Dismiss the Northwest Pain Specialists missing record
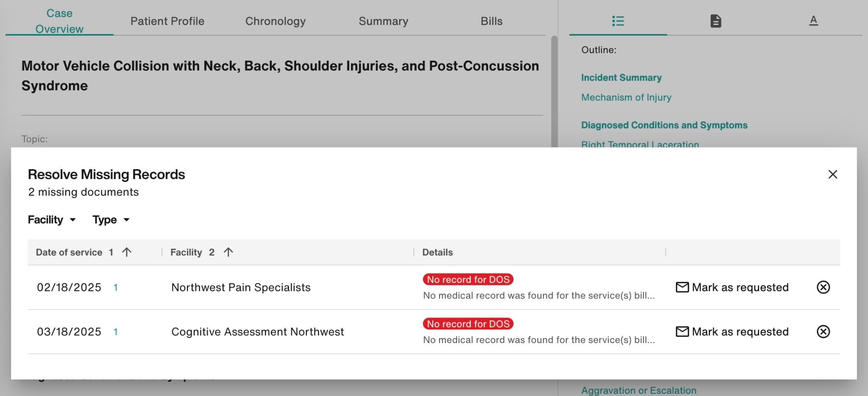868x396 pixels. [x=823, y=287]
